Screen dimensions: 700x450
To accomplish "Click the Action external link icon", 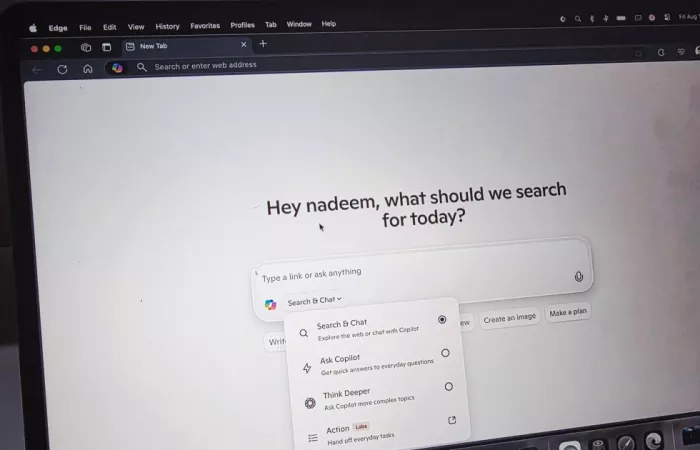I will click(452, 420).
